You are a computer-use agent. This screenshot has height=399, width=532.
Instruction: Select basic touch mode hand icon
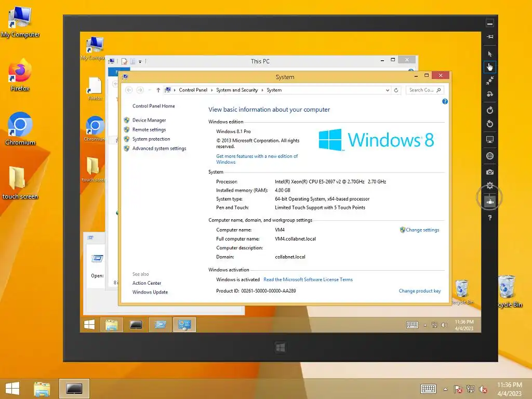[489, 67]
